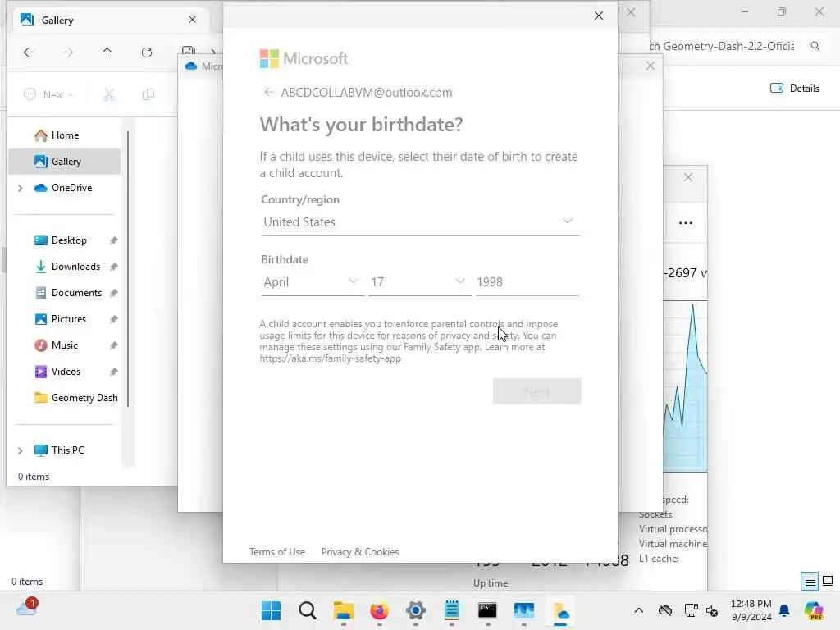Select Gallery in the Explorer sidebar
Image resolution: width=840 pixels, height=630 pixels.
coord(64,162)
